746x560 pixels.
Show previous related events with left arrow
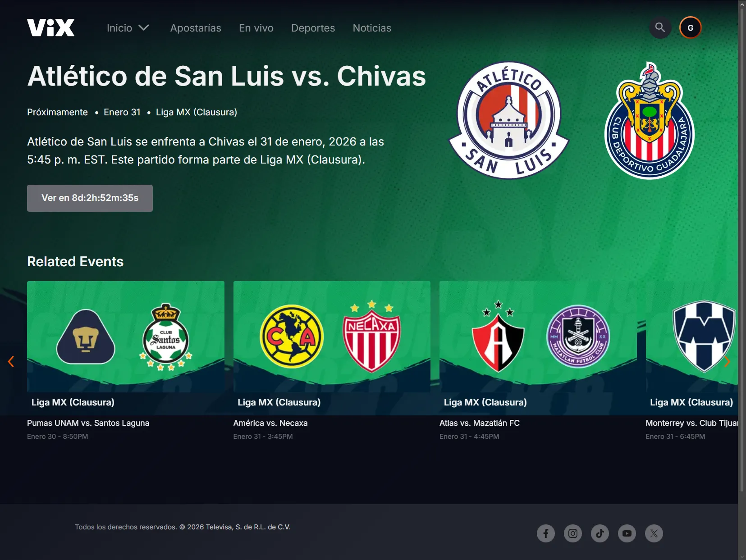tap(11, 361)
